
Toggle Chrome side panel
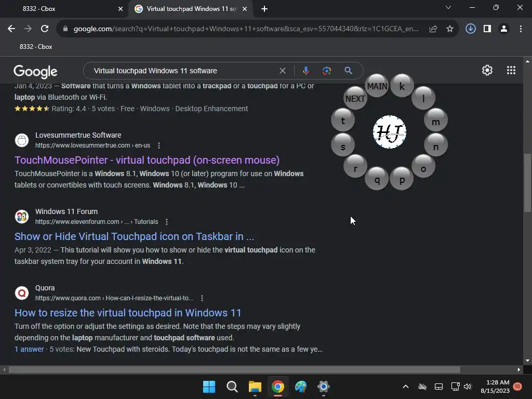tap(487, 29)
